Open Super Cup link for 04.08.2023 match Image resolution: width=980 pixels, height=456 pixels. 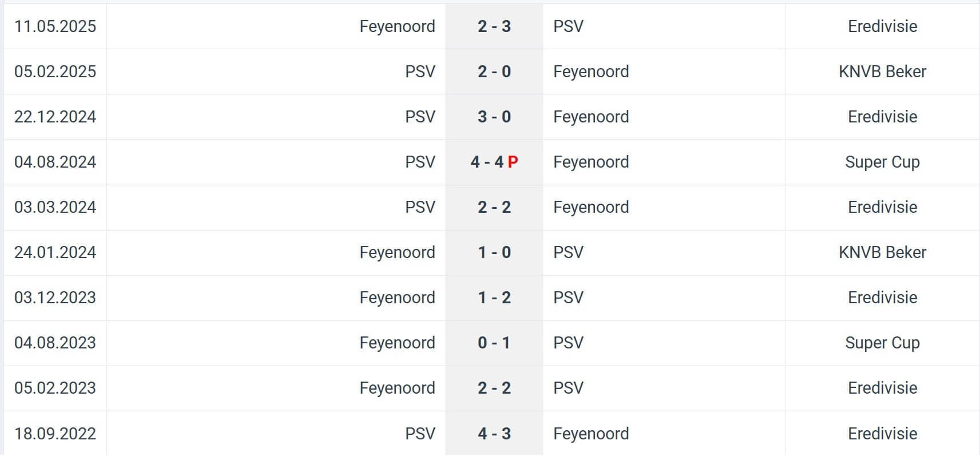[x=882, y=343]
